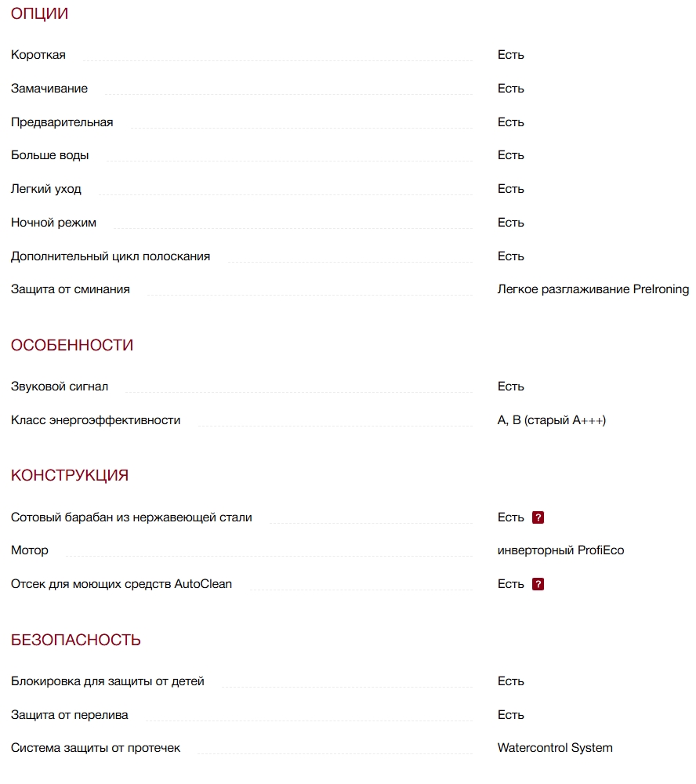Open the question mark beside AutoClean compartment
Viewport: 696px width, 784px height.
coord(538,584)
